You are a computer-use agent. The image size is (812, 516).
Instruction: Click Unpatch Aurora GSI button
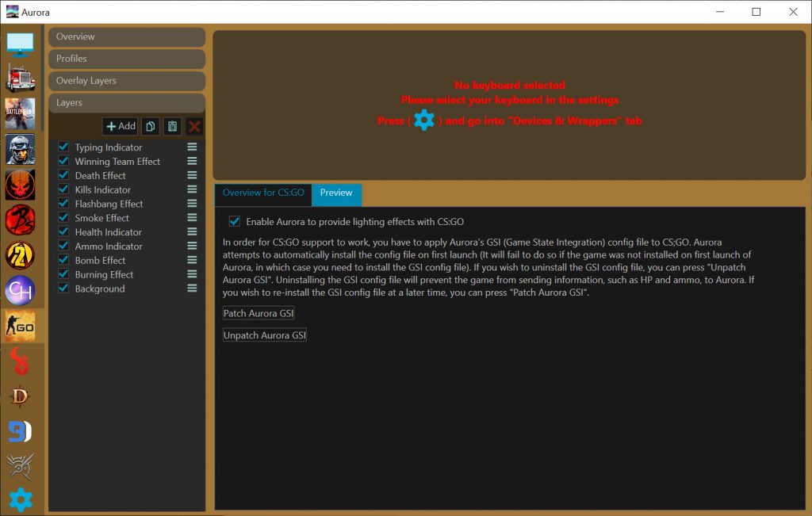(x=265, y=335)
